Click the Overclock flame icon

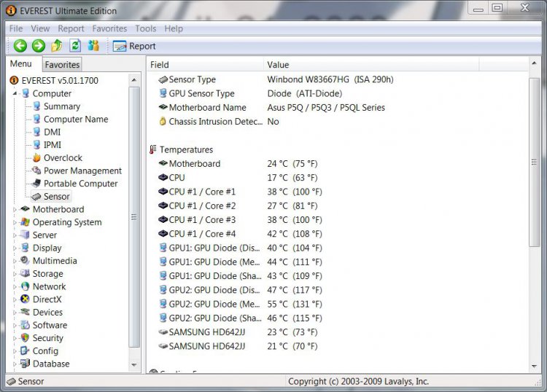pos(36,158)
